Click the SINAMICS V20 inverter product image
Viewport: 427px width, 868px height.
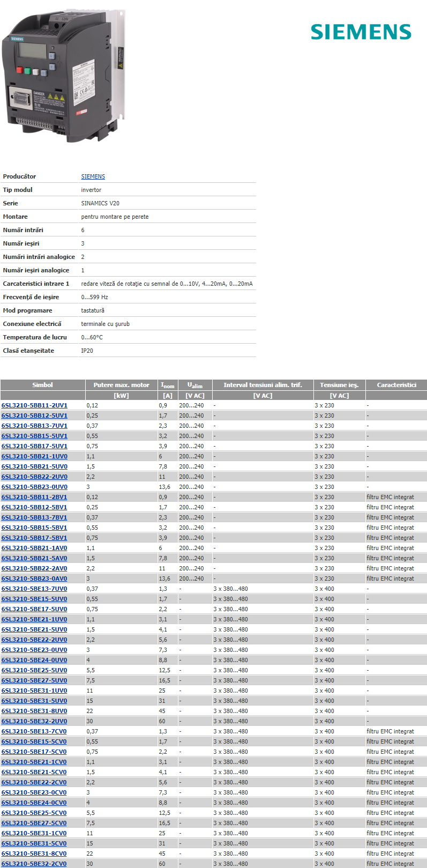(63, 76)
